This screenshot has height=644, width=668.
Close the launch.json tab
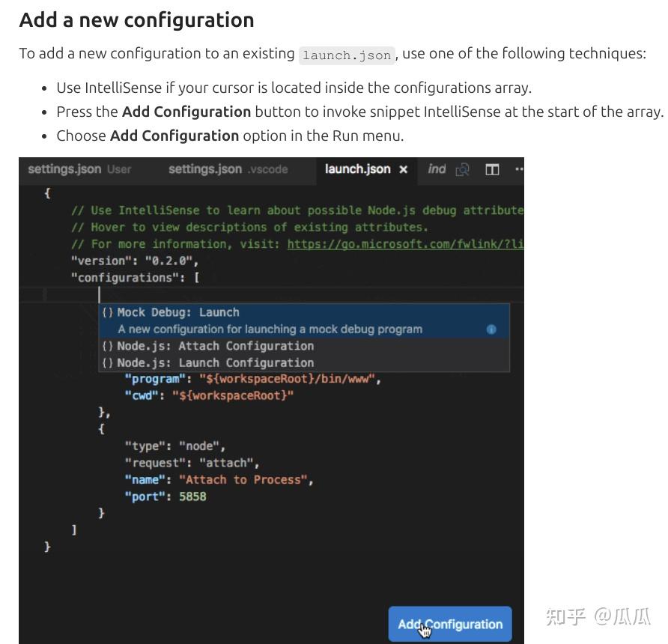(x=404, y=170)
